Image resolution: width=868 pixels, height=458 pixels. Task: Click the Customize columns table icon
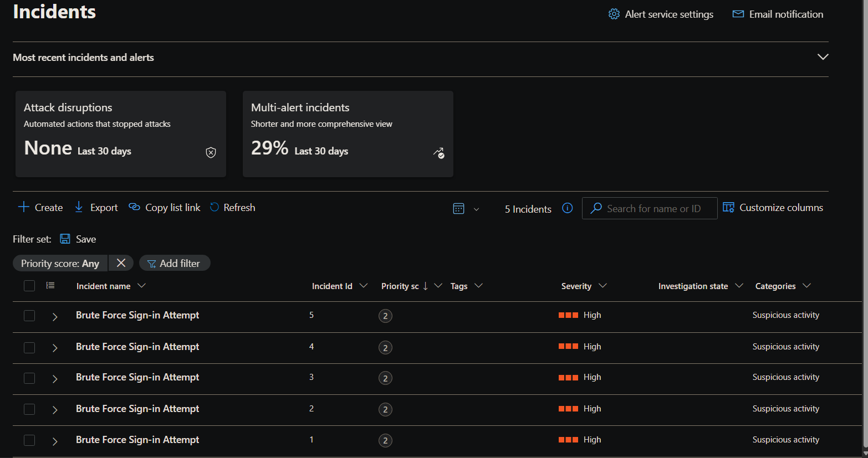728,208
